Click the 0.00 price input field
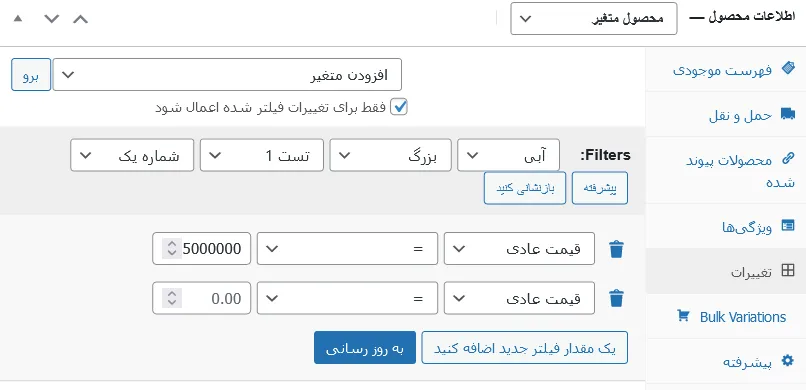Screen dimensions: 806x390 point(202,298)
